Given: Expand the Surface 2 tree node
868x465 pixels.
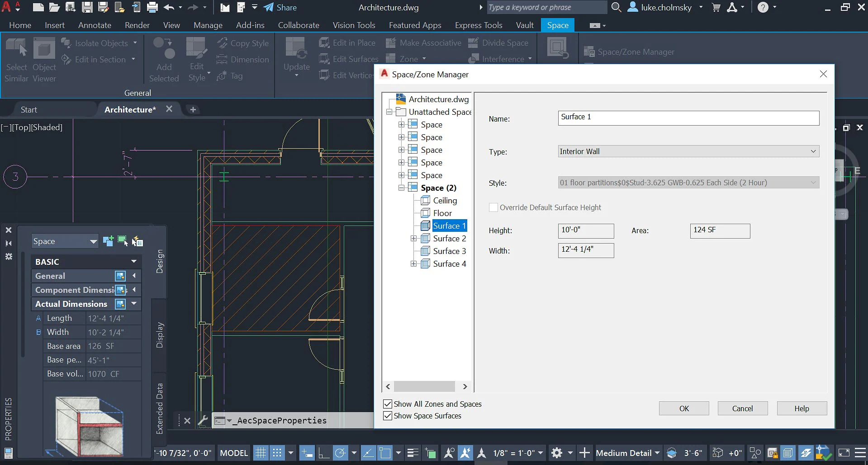Looking at the screenshot, I should coord(413,239).
